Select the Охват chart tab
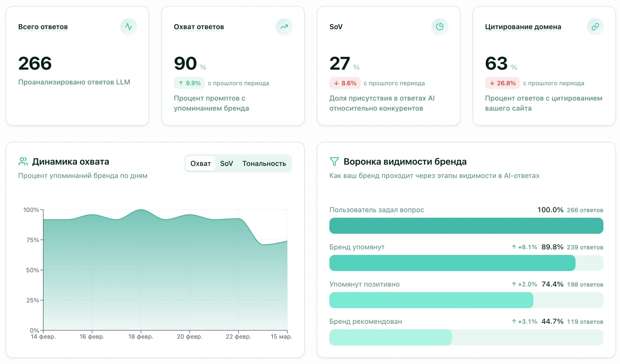 (x=200, y=164)
